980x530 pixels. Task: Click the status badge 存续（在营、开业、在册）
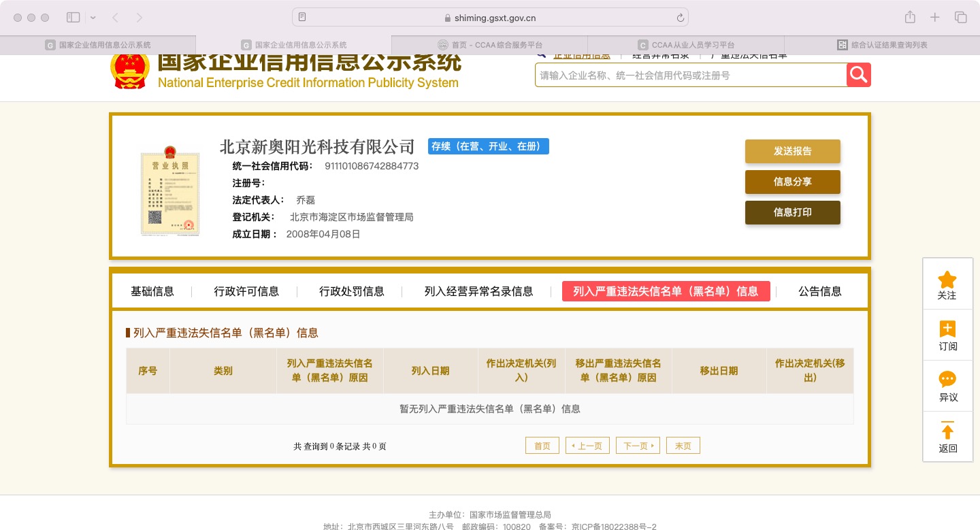(x=488, y=146)
